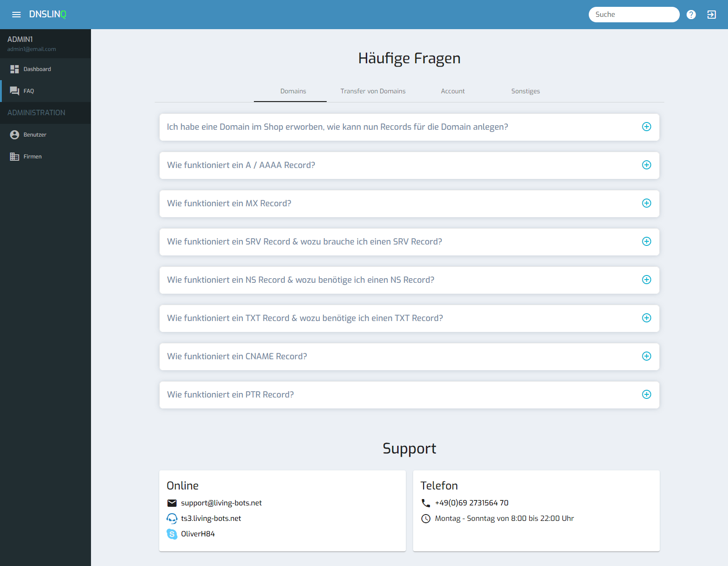Click the Benutzer person icon
This screenshot has height=566, width=728.
click(15, 135)
